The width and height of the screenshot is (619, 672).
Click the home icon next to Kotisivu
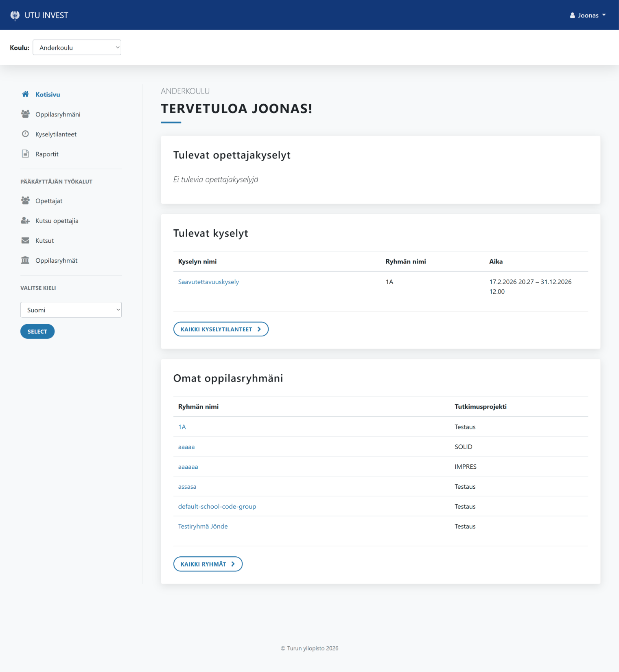pyautogui.click(x=25, y=94)
